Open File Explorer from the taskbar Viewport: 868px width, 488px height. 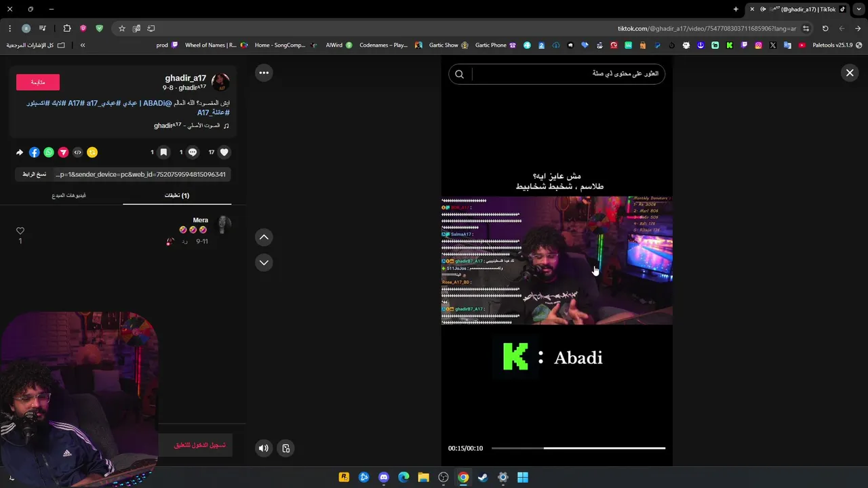423,477
